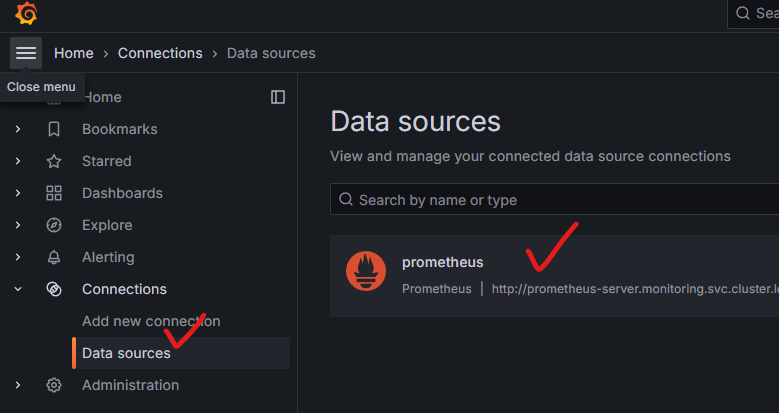Expand the Starred section chevron
The height and width of the screenshot is (413, 779).
click(18, 161)
